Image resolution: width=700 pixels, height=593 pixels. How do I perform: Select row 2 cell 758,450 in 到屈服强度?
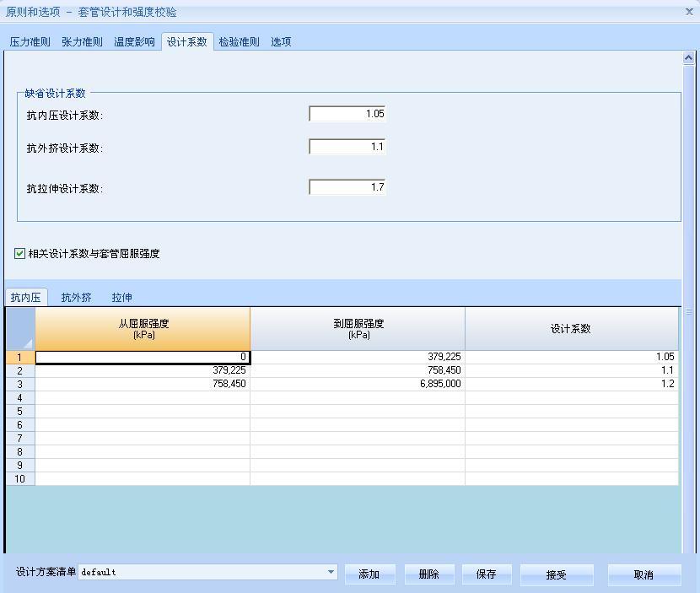pyautogui.click(x=358, y=370)
